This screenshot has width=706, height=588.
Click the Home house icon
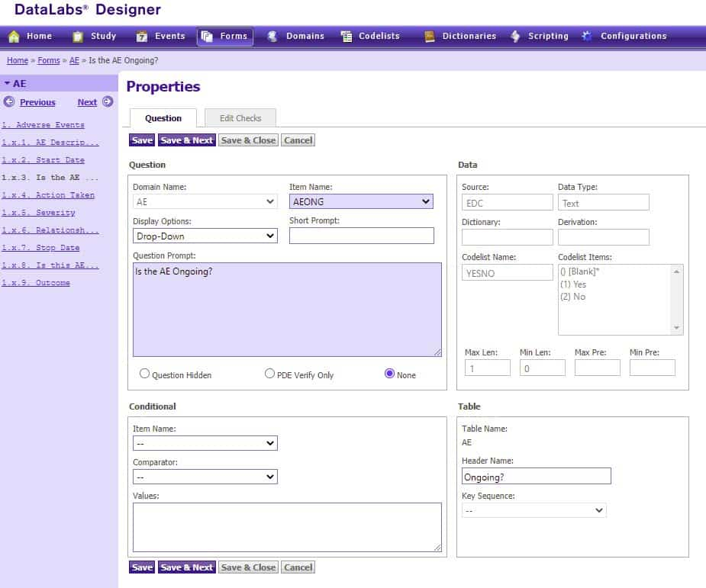(14, 37)
